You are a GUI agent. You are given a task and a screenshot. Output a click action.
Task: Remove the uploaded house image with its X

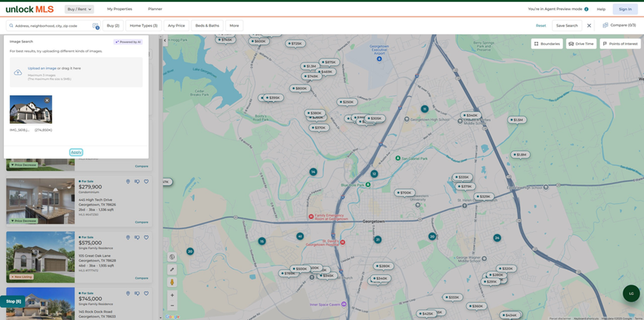[47, 101]
